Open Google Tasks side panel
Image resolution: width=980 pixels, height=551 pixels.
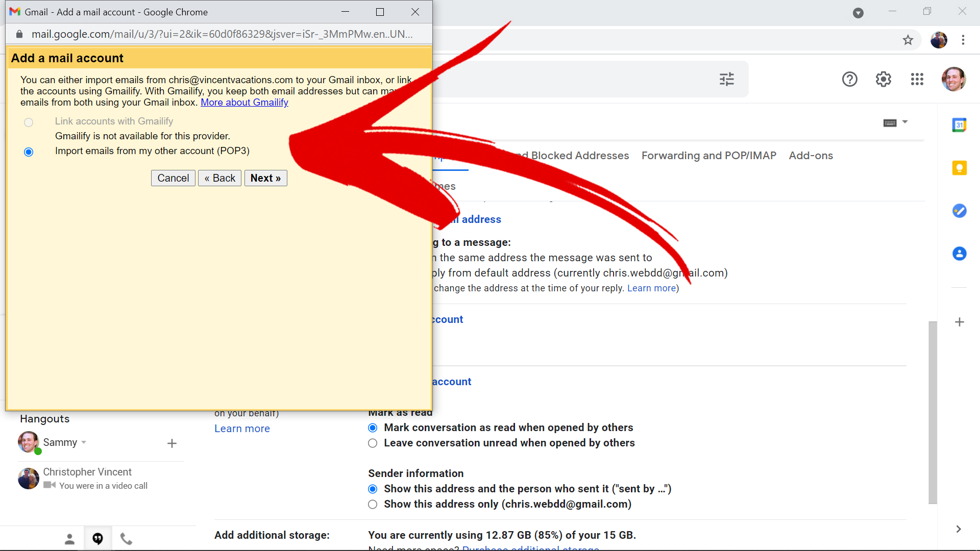[x=959, y=211]
